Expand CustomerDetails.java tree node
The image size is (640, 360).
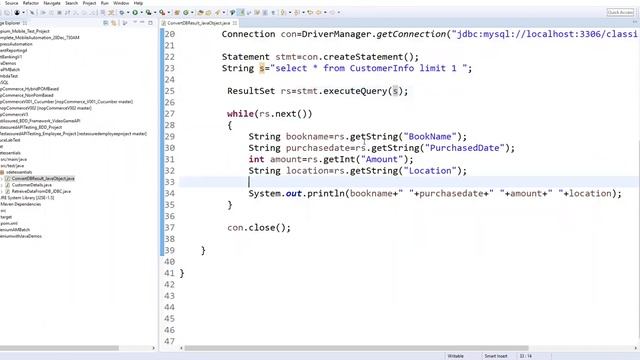pos(2,185)
